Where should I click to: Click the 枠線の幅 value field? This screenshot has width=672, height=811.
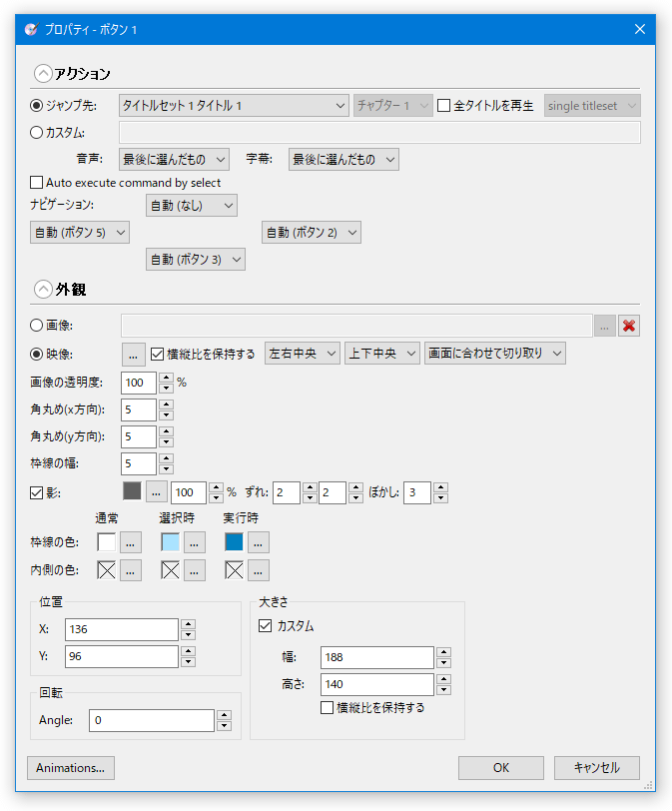click(x=139, y=463)
